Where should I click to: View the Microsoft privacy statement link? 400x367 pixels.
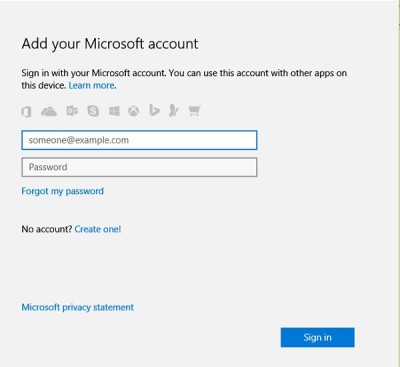[x=78, y=307]
